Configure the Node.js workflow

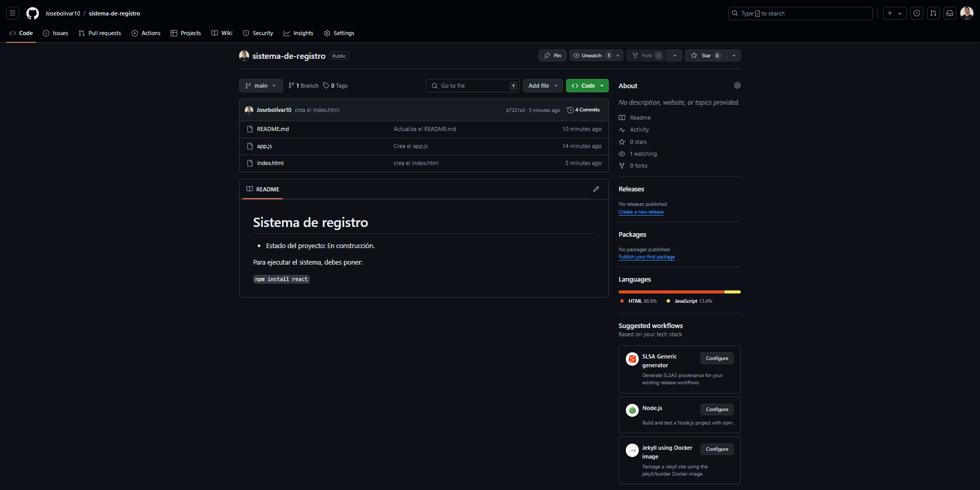click(x=717, y=410)
